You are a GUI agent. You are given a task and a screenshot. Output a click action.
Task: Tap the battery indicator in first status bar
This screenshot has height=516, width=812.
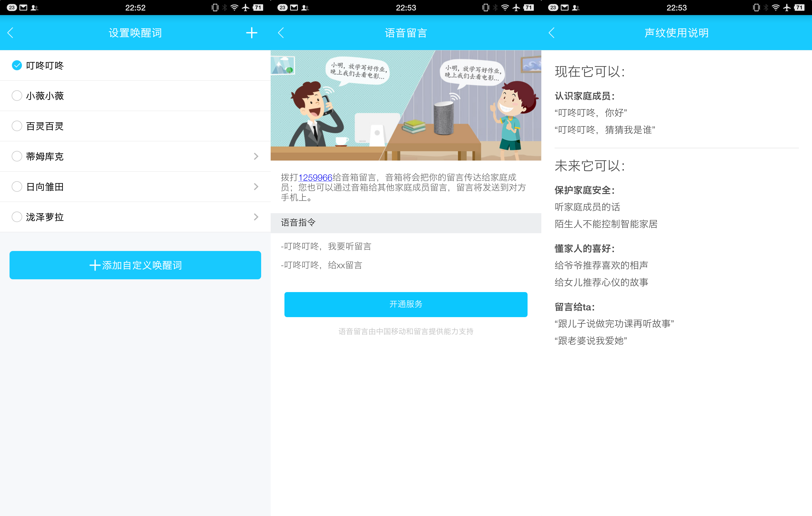tap(258, 8)
